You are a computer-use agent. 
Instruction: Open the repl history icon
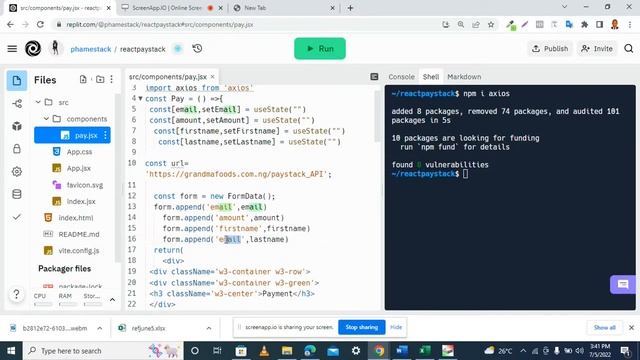point(198,49)
